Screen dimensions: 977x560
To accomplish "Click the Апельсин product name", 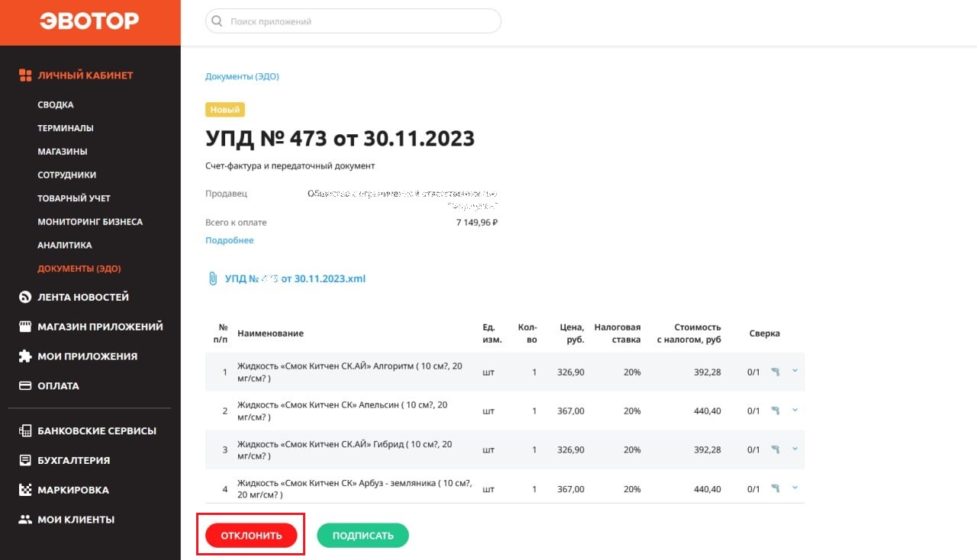I will coord(343,410).
